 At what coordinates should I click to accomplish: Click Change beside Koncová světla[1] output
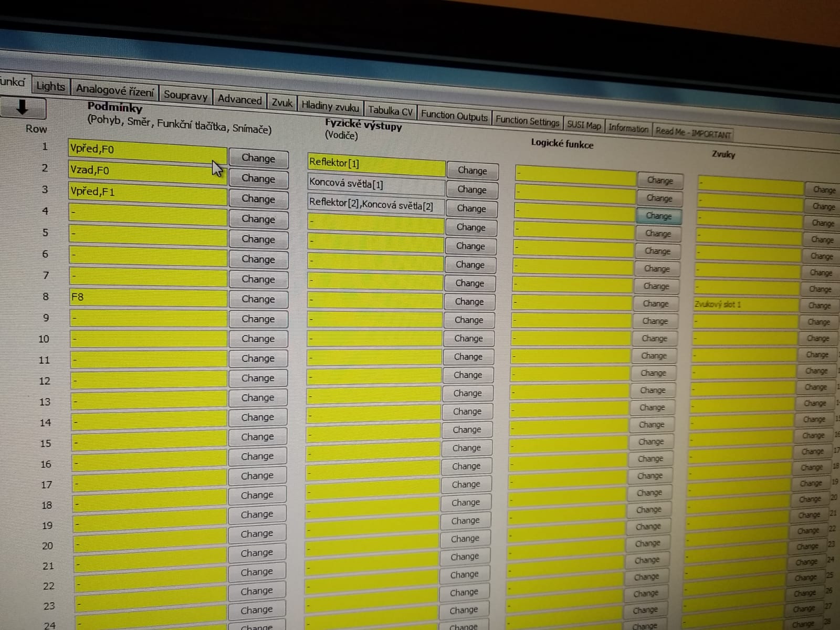pyautogui.click(x=471, y=190)
